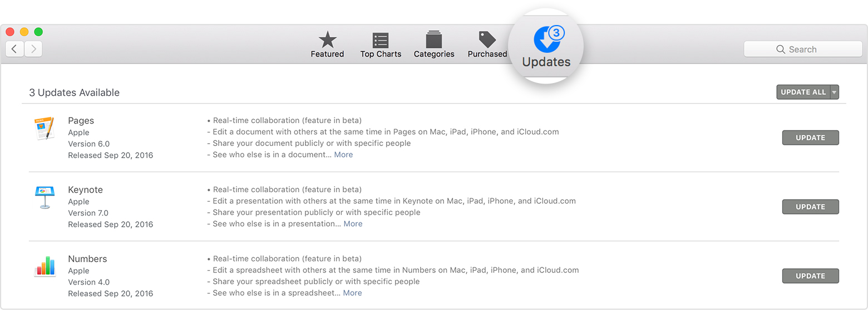Update the Numbers app

click(x=810, y=276)
